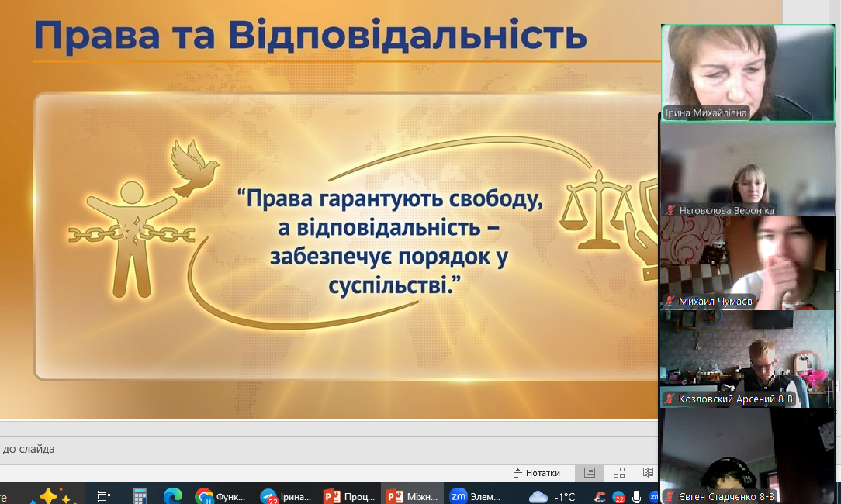Switch to Reading view
The width and height of the screenshot is (841, 504).
(648, 472)
